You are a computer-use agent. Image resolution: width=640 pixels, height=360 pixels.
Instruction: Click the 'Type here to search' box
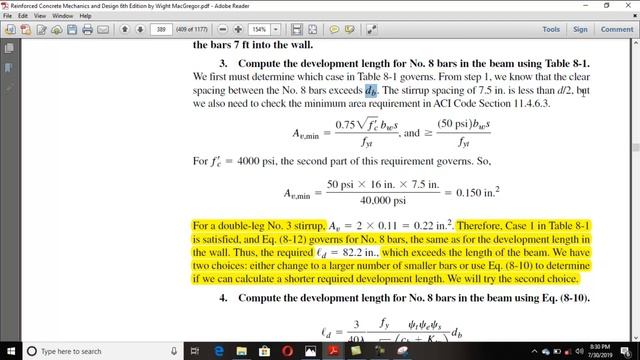[x=102, y=351]
